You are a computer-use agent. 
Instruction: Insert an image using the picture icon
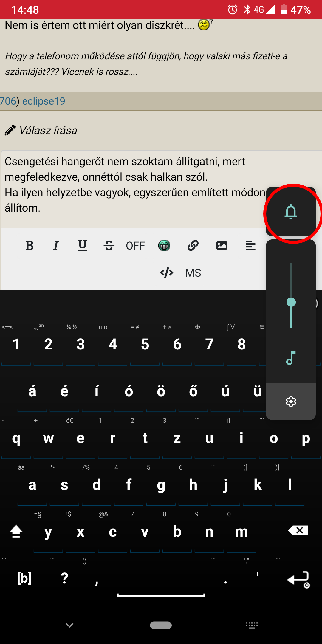pyautogui.click(x=222, y=246)
